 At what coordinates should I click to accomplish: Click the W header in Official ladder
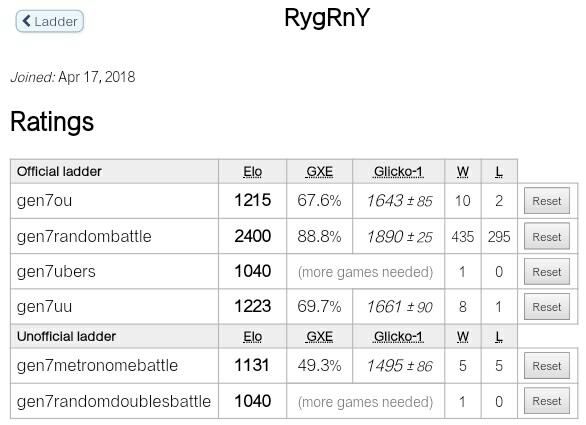[x=462, y=172]
